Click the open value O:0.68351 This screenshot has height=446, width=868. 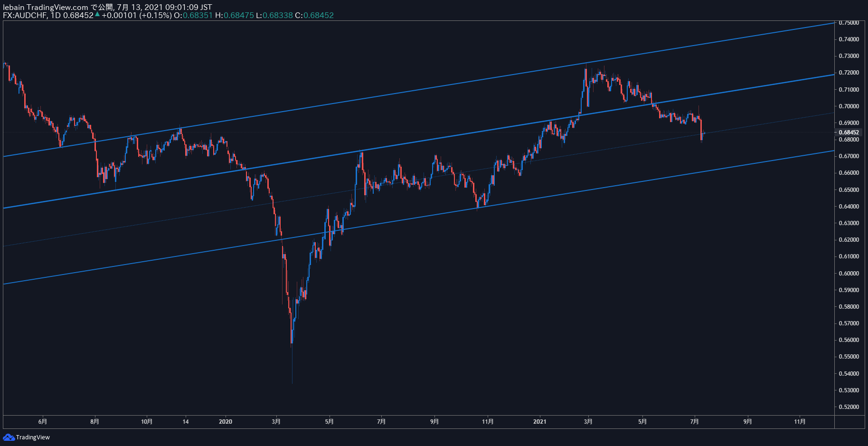[x=193, y=15]
